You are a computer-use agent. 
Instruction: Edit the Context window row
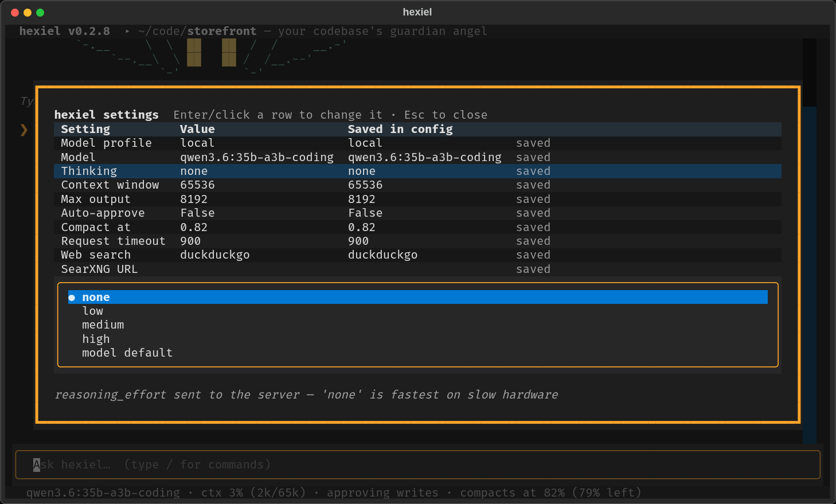[417, 185]
